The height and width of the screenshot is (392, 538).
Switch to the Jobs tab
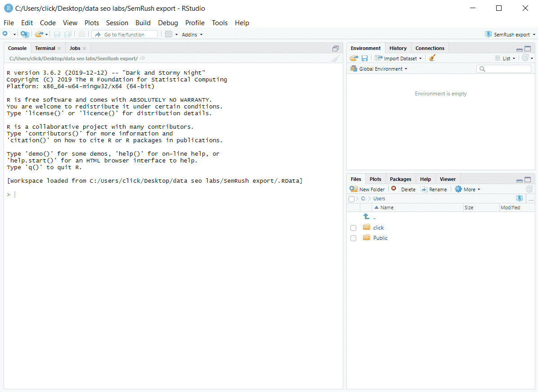tap(75, 48)
